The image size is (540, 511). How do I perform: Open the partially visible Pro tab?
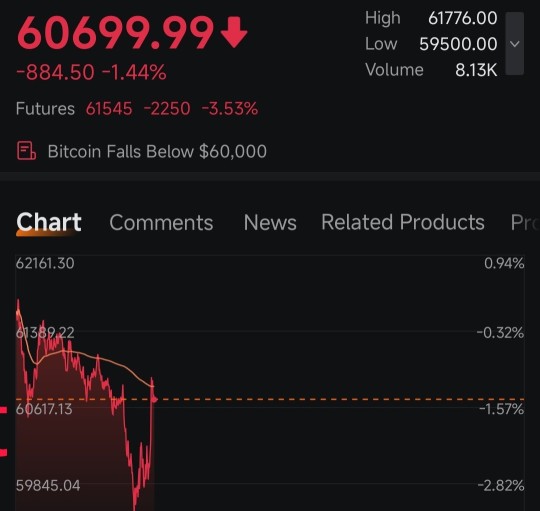pyautogui.click(x=525, y=222)
